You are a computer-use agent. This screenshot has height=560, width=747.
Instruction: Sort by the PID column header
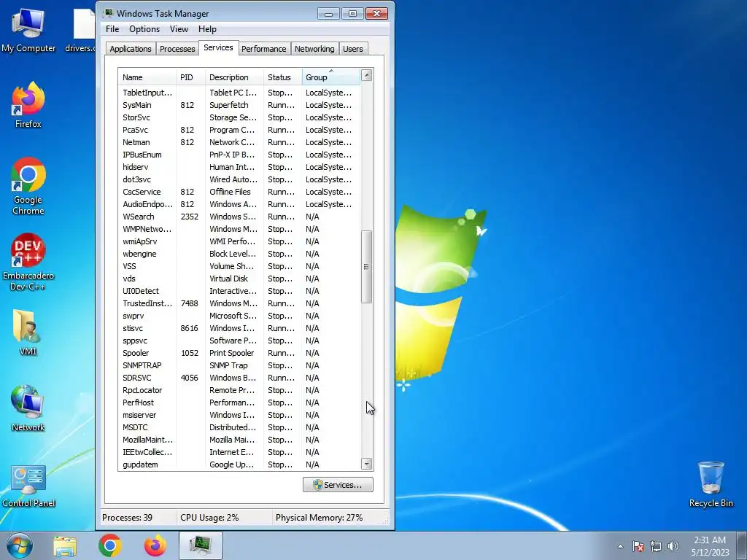[x=190, y=77]
